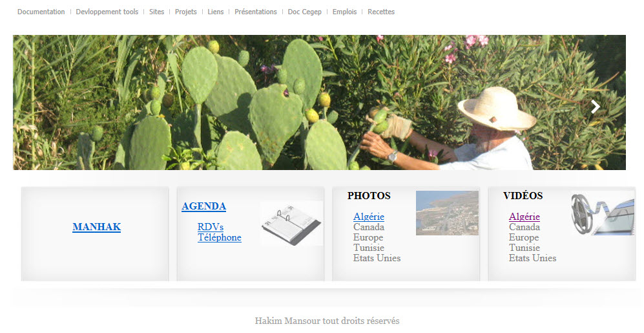This screenshot has width=644, height=333.
Task: Select the Sites menu item
Action: (x=156, y=12)
